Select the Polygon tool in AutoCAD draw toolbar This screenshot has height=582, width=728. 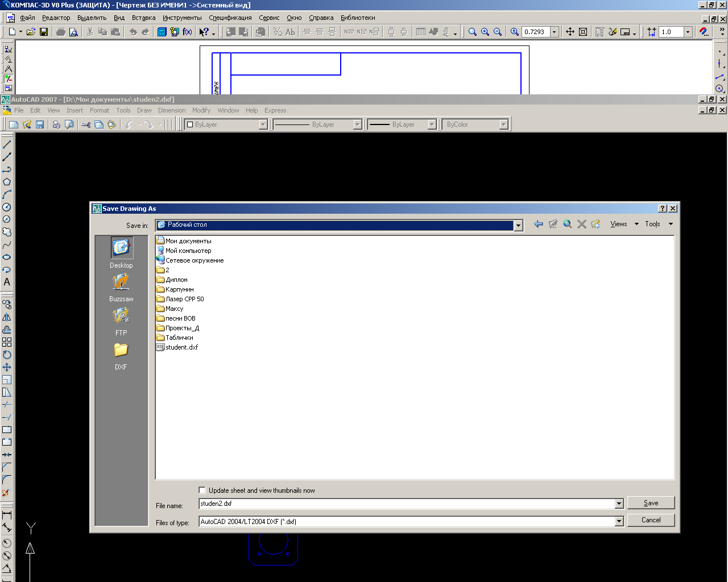point(7,182)
